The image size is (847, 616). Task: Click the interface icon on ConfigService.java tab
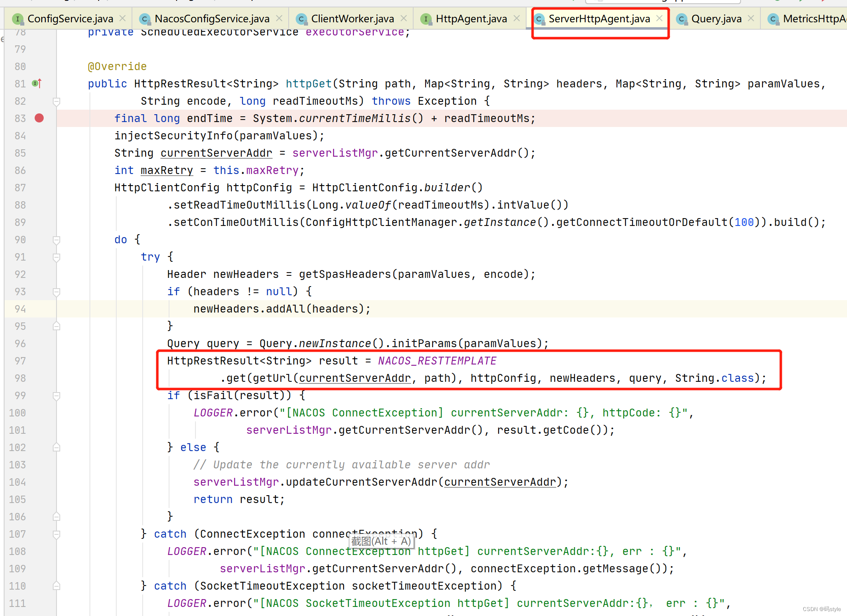(18, 19)
